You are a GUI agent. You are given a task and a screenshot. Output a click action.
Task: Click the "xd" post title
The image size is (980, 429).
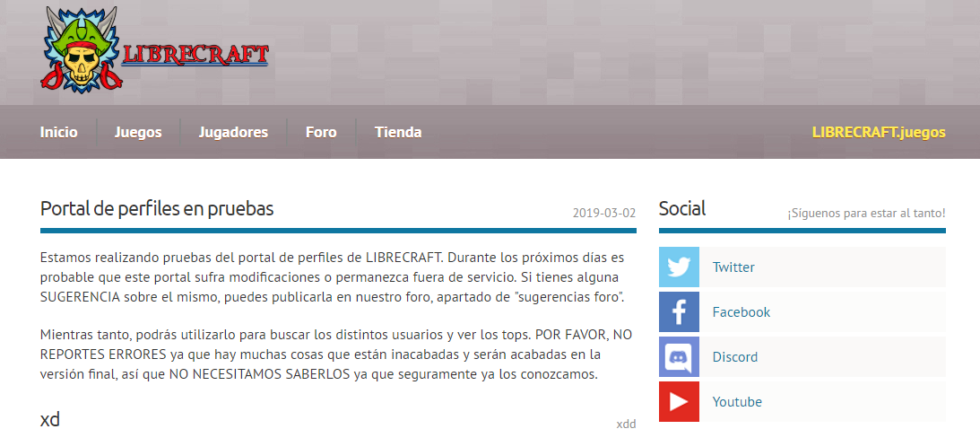50,419
